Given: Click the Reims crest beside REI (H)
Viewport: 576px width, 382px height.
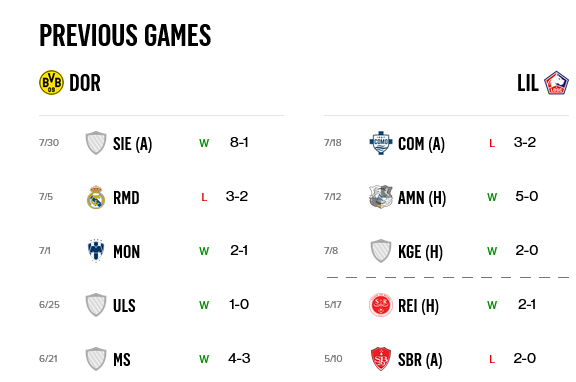Looking at the screenshot, I should [381, 305].
